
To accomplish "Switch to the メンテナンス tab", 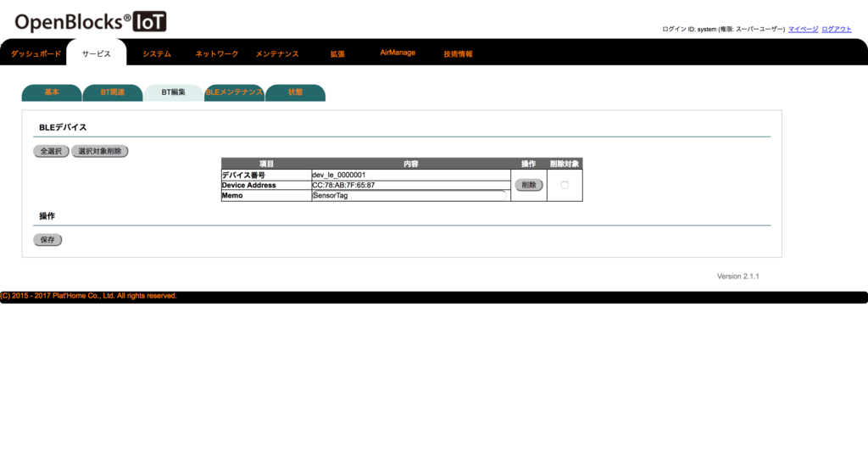I will point(277,53).
